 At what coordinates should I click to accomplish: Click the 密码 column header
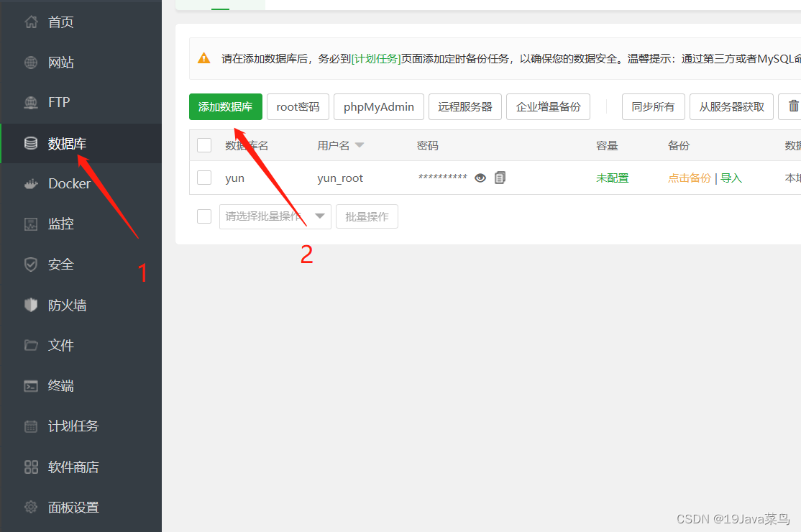(x=428, y=145)
